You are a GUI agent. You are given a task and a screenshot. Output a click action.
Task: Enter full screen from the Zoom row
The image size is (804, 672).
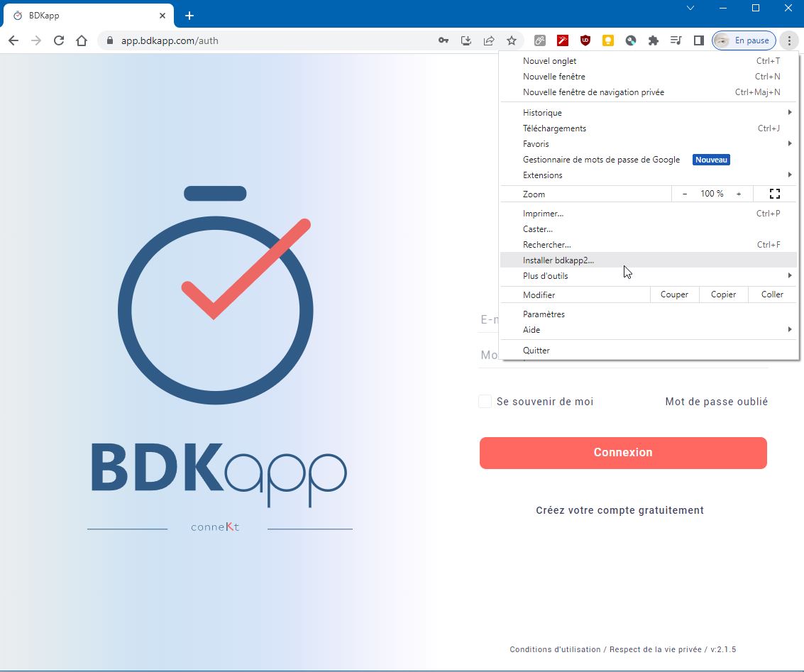tap(775, 194)
